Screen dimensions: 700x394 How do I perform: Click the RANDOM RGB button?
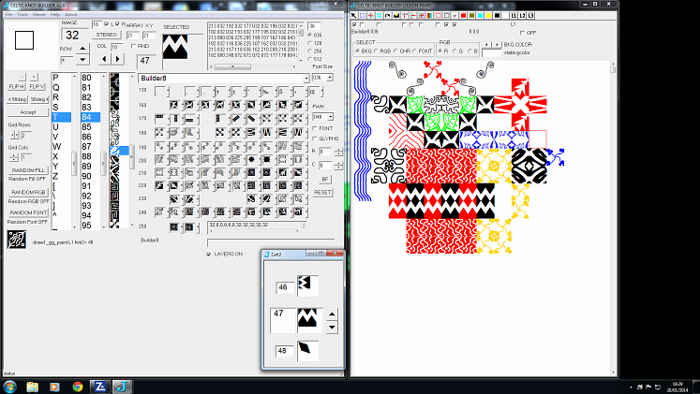pyautogui.click(x=28, y=192)
